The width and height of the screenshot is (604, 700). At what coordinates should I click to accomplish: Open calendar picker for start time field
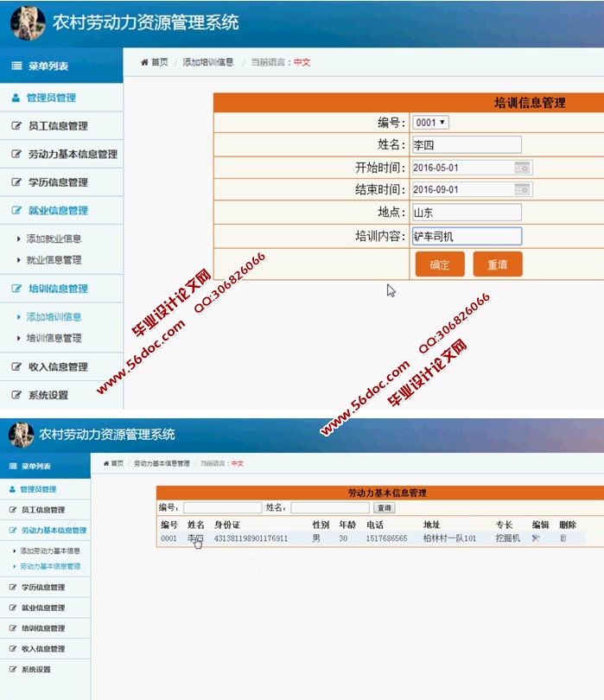click(x=522, y=168)
